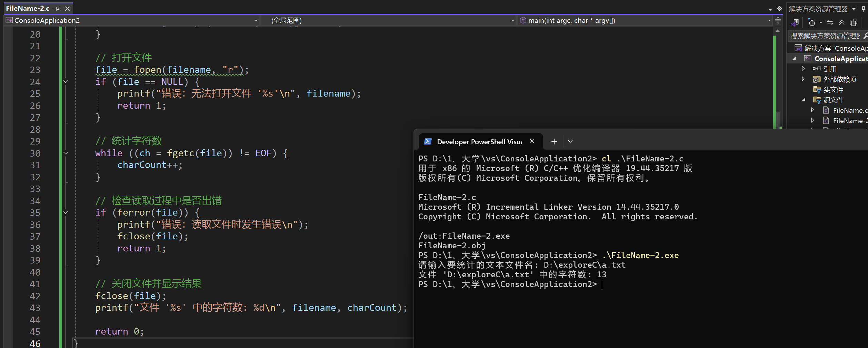Click the solution node icon
This screenshot has width=868, height=348.
tap(798, 48)
